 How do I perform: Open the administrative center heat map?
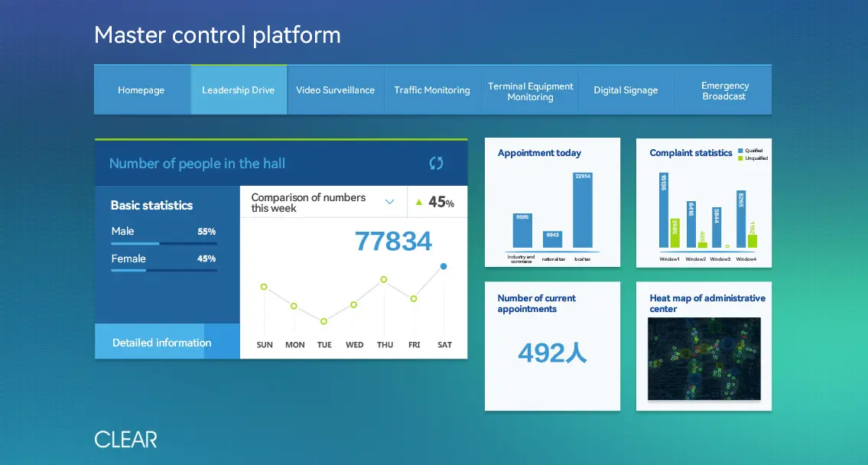click(x=704, y=359)
